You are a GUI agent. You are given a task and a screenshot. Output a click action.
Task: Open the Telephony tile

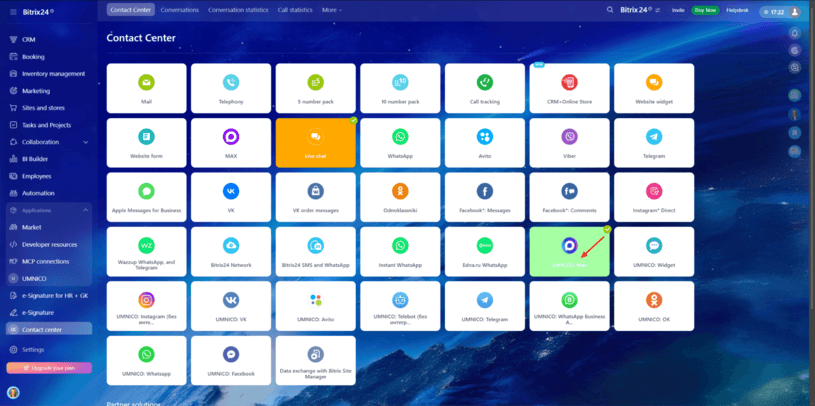coord(231,88)
